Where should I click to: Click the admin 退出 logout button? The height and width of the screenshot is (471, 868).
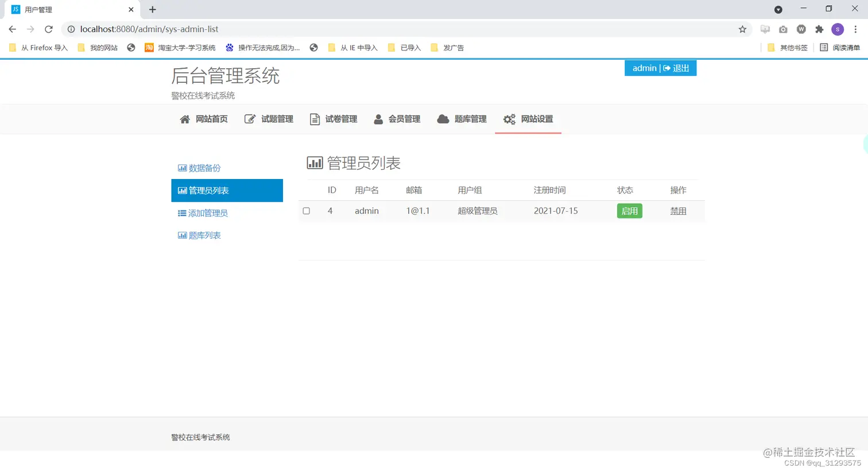coord(660,68)
